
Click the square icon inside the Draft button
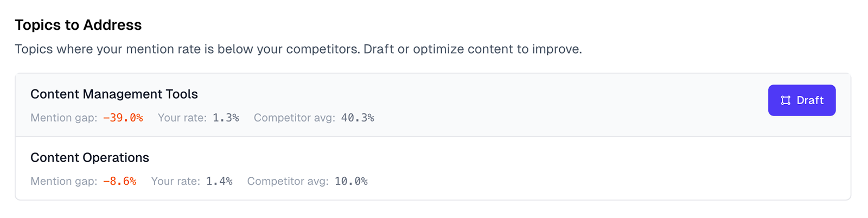(785, 100)
